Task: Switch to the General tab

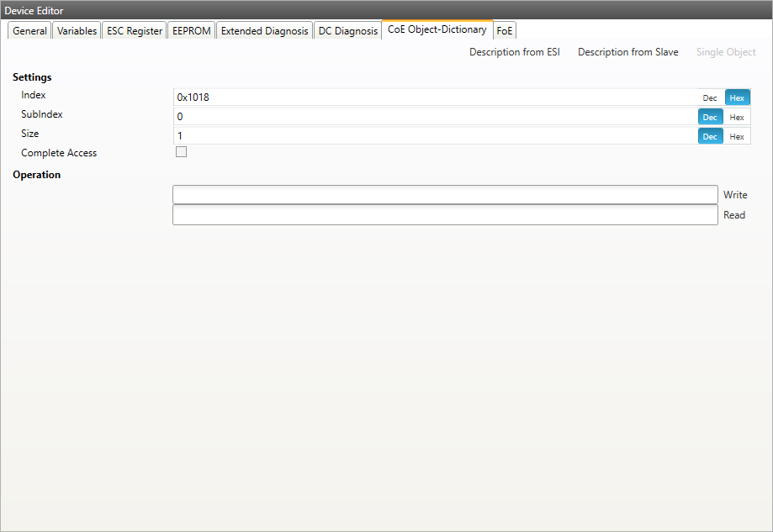Action: click(29, 31)
